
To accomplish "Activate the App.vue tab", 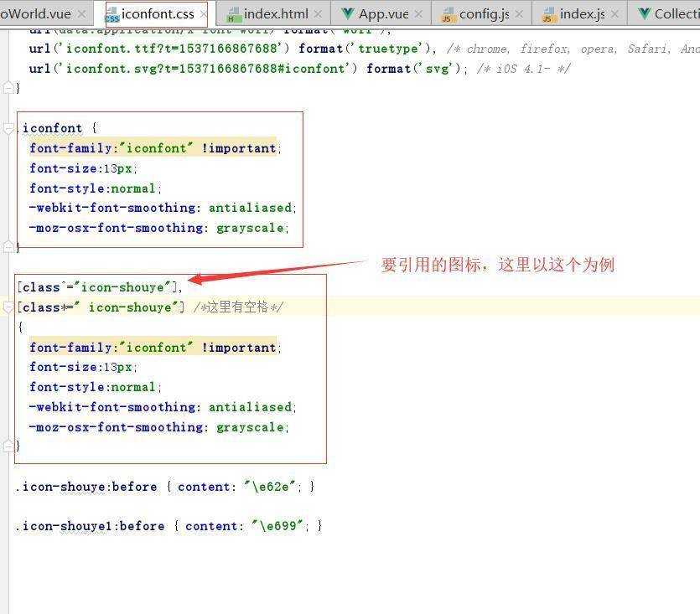I will (x=383, y=14).
